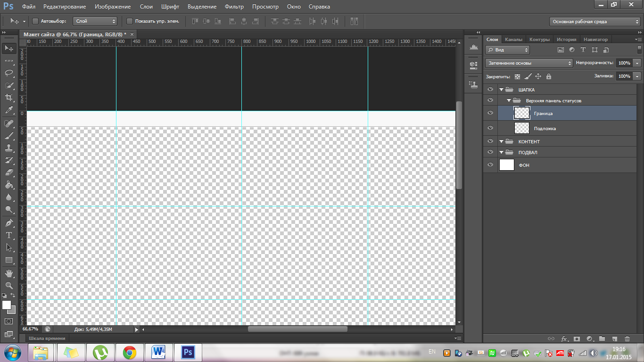Select the Подложка layer
This screenshot has width=644, height=362.
545,128
